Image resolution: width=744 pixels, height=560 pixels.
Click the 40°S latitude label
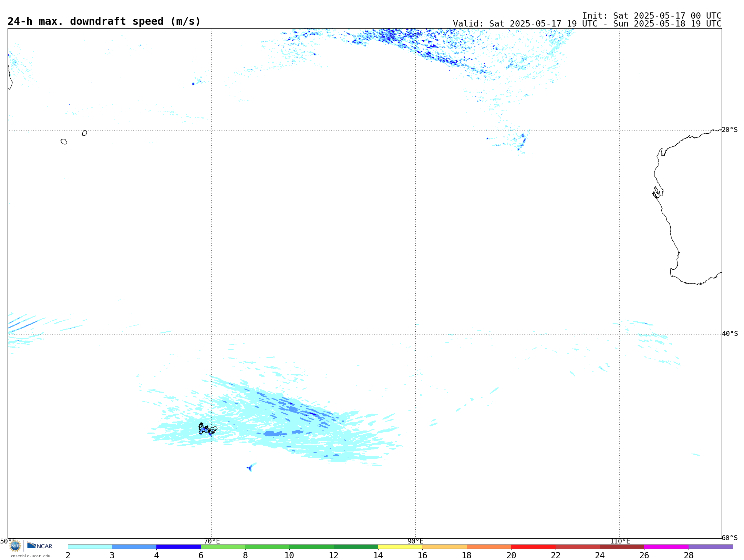tap(730, 334)
